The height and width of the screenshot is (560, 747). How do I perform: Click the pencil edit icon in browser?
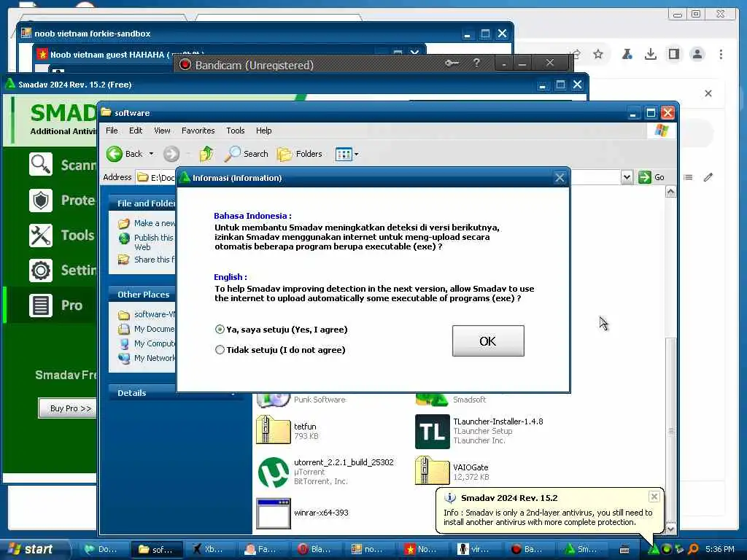pyautogui.click(x=708, y=177)
